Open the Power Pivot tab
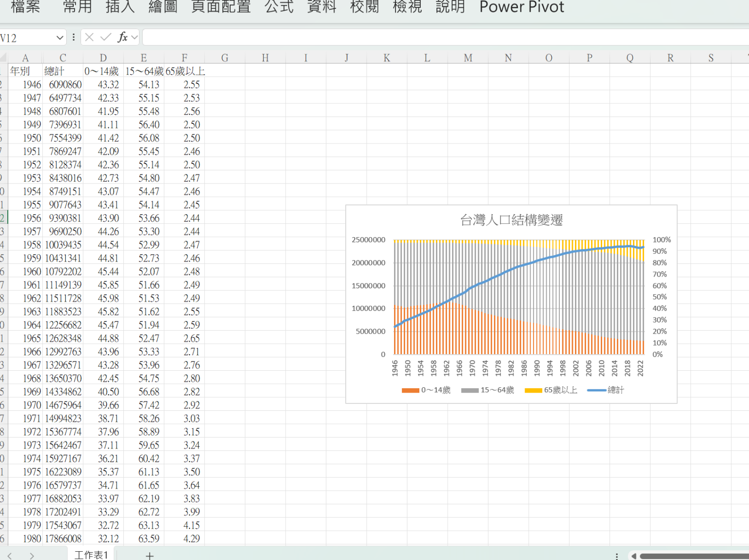Image resolution: width=749 pixels, height=560 pixels. [x=521, y=7]
